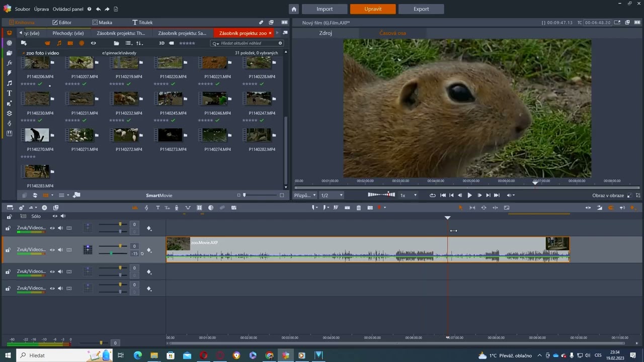Open the multi-camera editor grid icon
This screenshot has width=644, height=362.
[x=199, y=208]
